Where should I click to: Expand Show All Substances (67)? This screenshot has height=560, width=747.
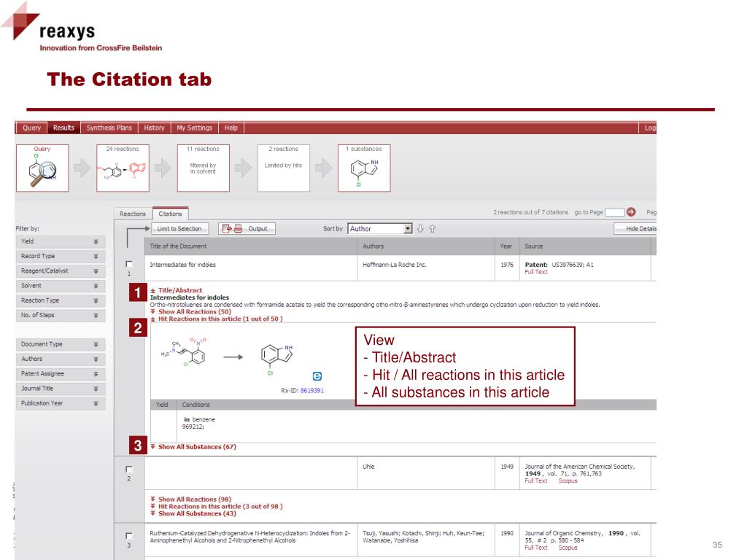click(x=193, y=447)
